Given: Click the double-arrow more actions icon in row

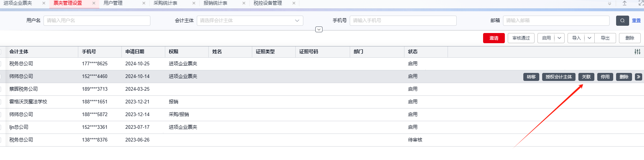Looking at the screenshot, I should point(638,77).
